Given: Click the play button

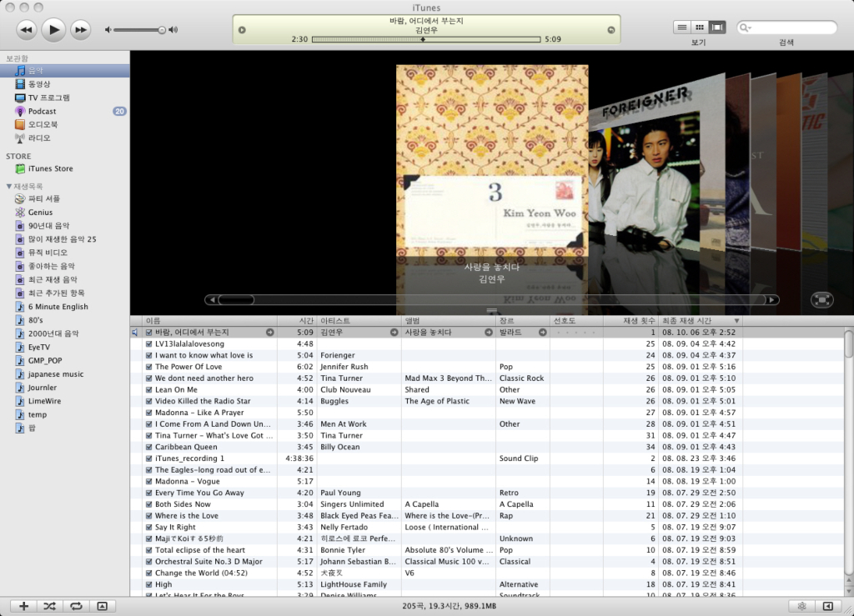Looking at the screenshot, I should coord(53,29).
